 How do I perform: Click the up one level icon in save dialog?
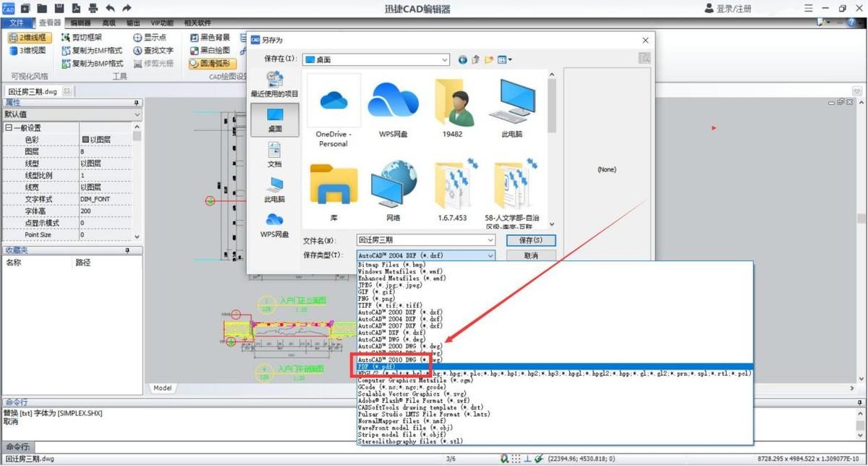pos(476,59)
